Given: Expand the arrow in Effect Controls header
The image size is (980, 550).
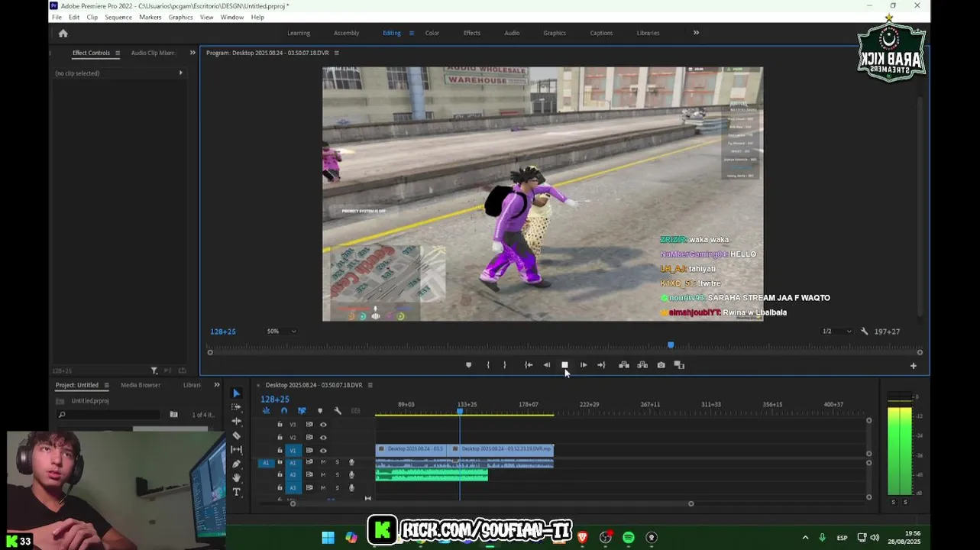Looking at the screenshot, I should 180,73.
